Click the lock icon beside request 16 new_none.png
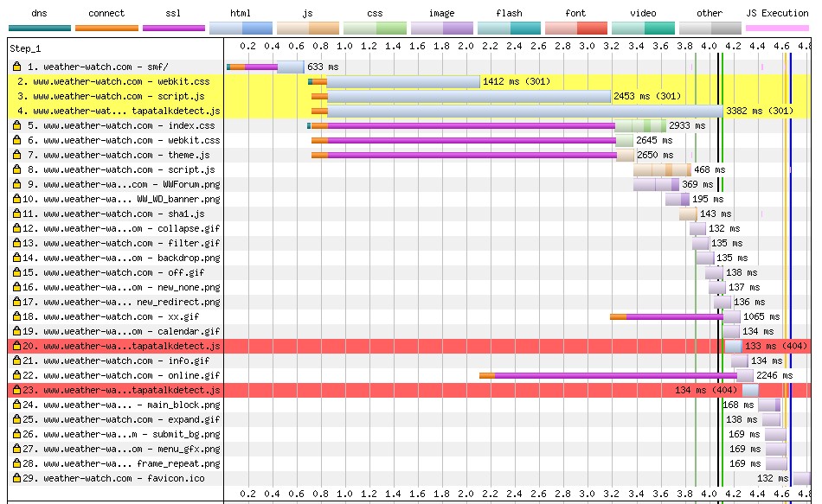822x504 pixels. pyautogui.click(x=16, y=286)
